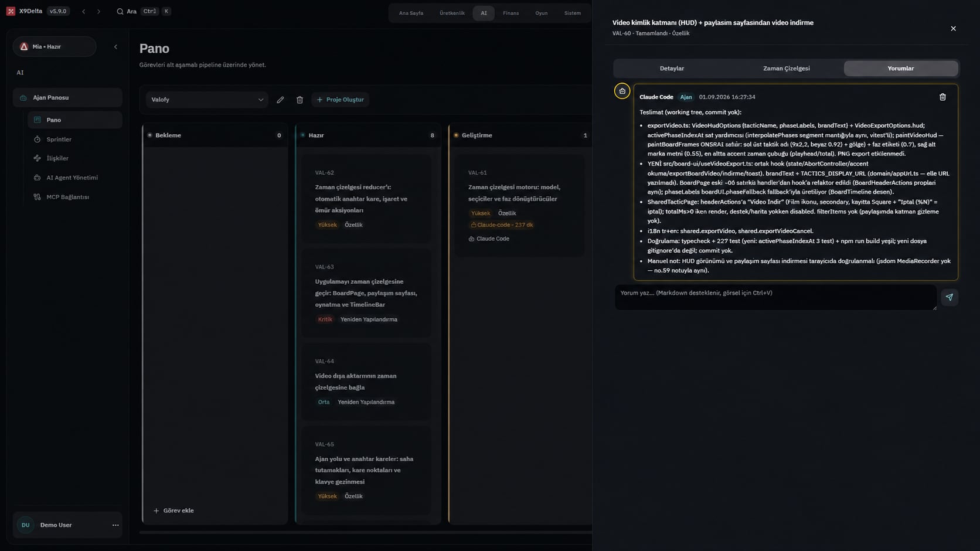Click the DU user avatar
This screenshot has width=980, height=551.
25,525
